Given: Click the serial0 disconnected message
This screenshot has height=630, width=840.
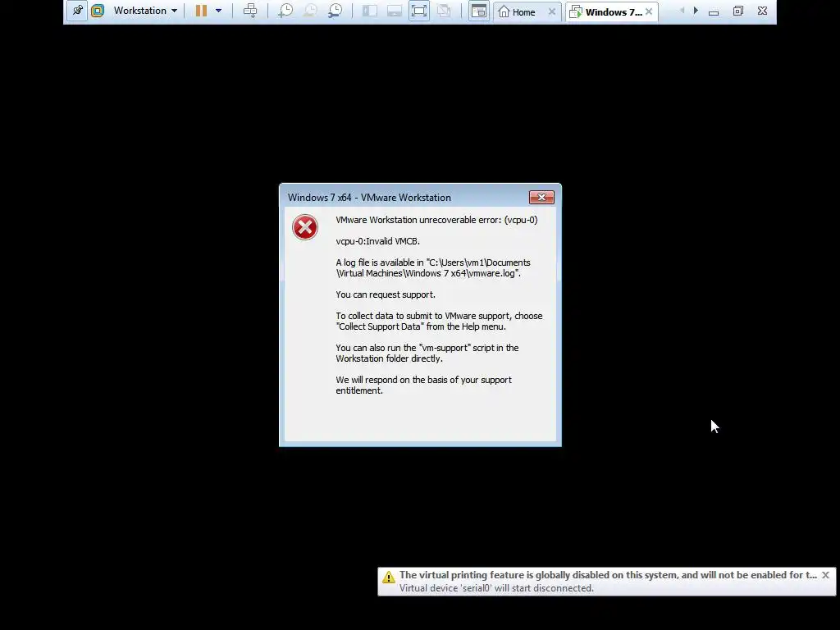Looking at the screenshot, I should (496, 588).
